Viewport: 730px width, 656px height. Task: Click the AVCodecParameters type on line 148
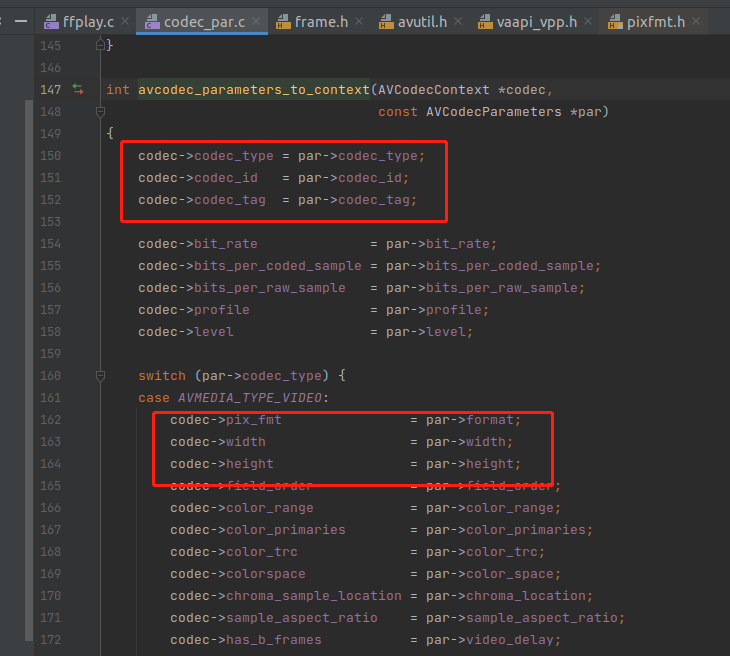493,112
